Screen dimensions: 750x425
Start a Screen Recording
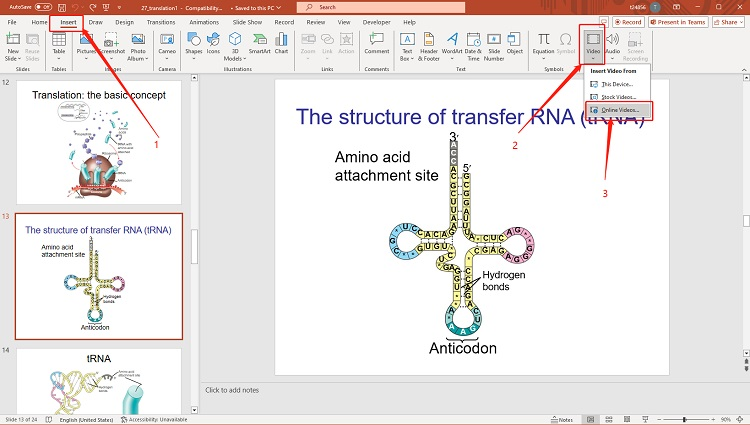pos(635,46)
